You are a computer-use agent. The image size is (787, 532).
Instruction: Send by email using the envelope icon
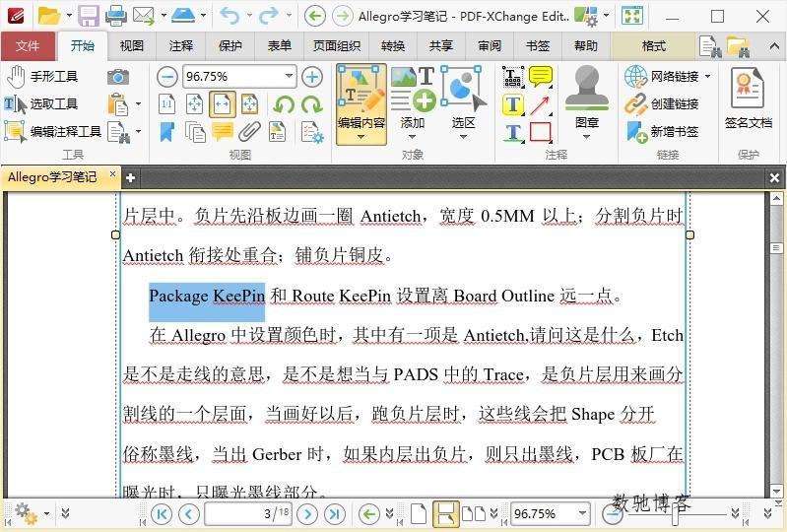pos(144,16)
